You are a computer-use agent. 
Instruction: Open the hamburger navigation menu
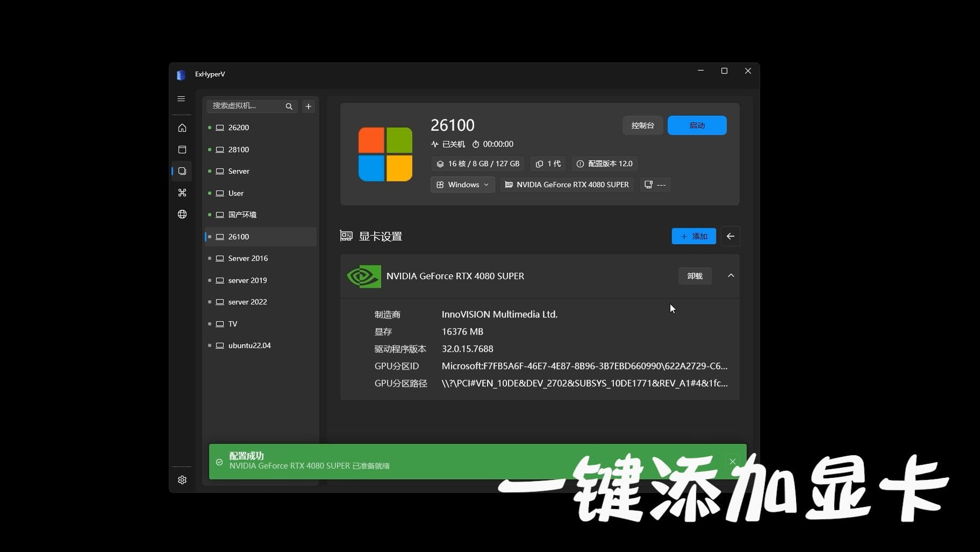[x=181, y=98]
